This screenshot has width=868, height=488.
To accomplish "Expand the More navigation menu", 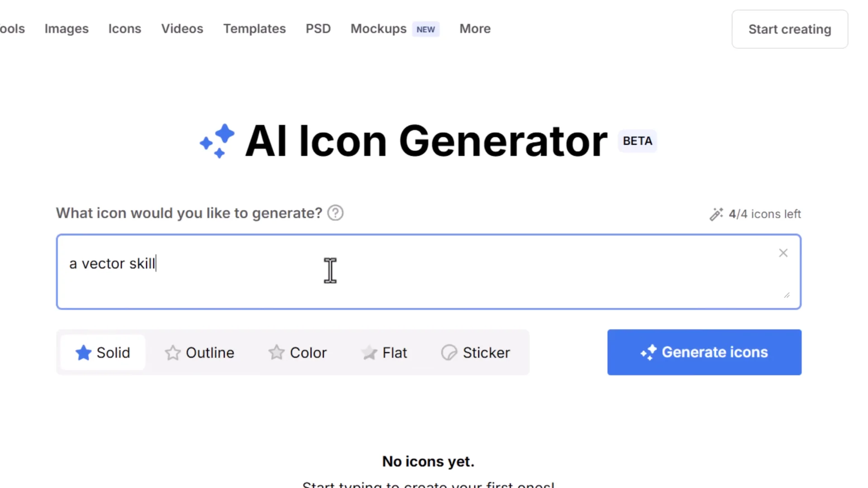I will [x=475, y=29].
